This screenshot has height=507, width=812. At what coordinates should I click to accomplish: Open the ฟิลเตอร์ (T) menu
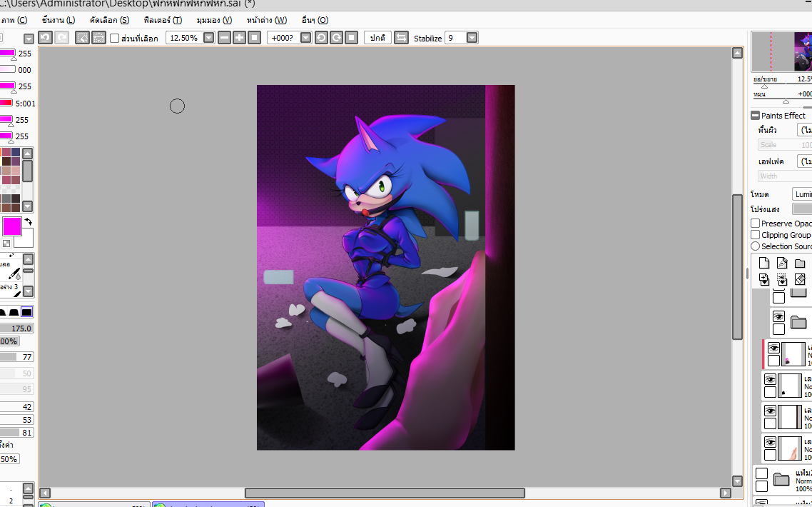pos(162,20)
